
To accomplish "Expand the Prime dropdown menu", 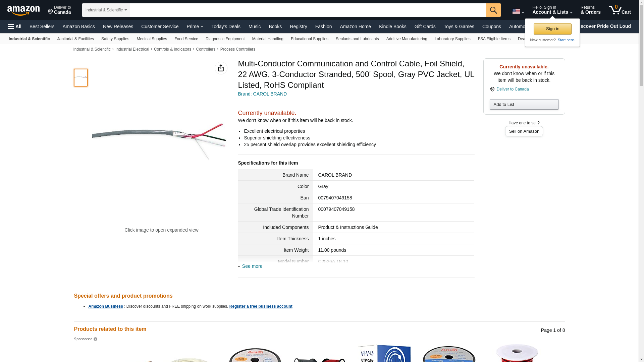I will click(195, 26).
